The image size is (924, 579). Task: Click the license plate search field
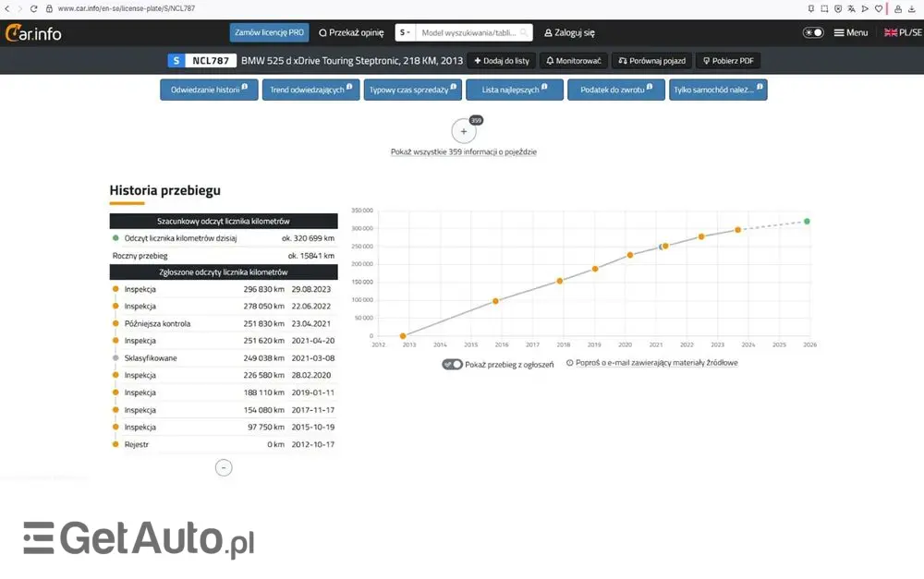click(x=467, y=32)
